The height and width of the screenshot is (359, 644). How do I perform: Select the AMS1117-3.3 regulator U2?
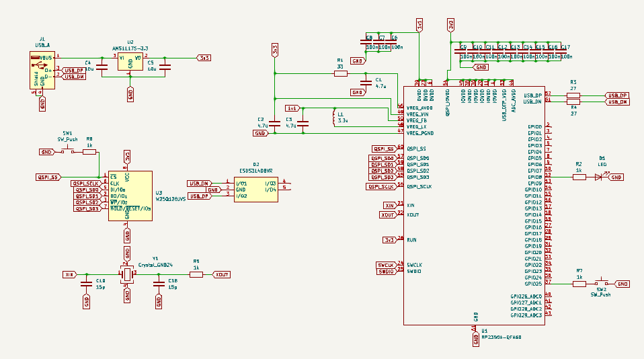pos(130,62)
